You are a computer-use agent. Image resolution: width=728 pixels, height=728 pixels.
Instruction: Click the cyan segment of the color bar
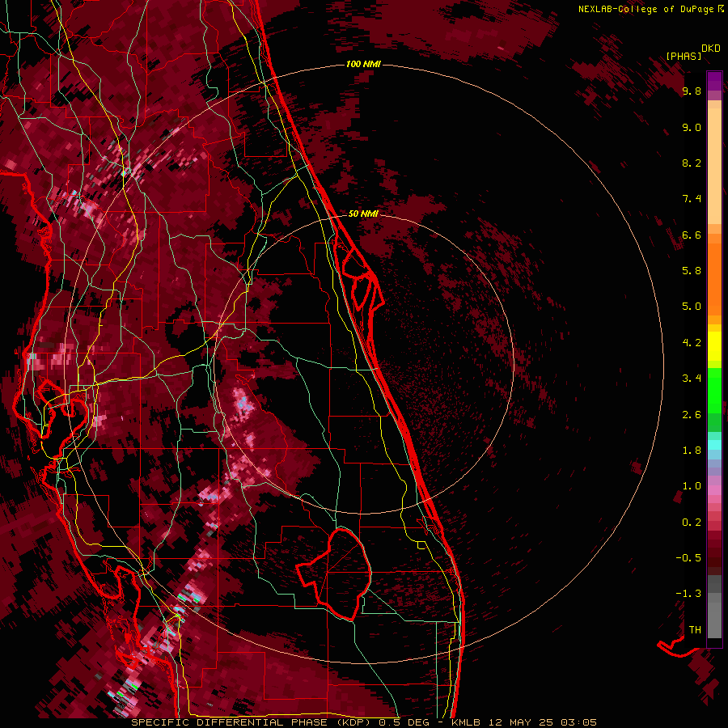coord(714,445)
